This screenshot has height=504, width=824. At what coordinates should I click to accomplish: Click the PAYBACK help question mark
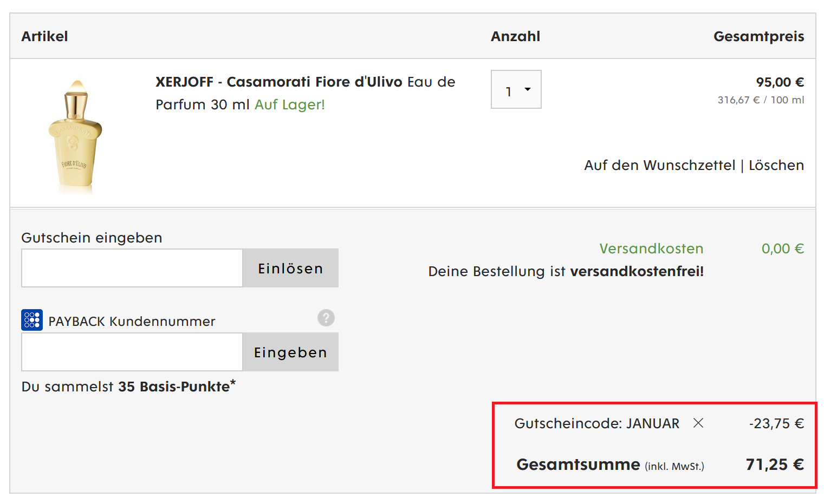[326, 318]
